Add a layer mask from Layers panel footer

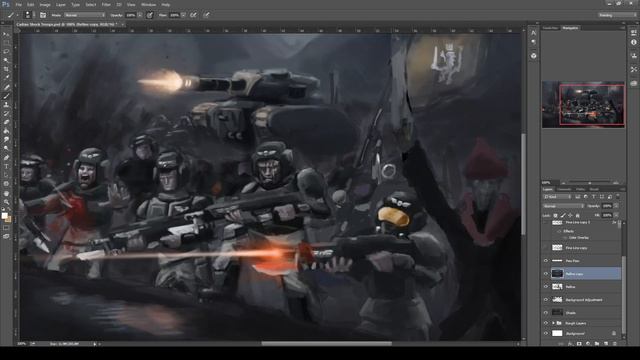pyautogui.click(x=579, y=344)
